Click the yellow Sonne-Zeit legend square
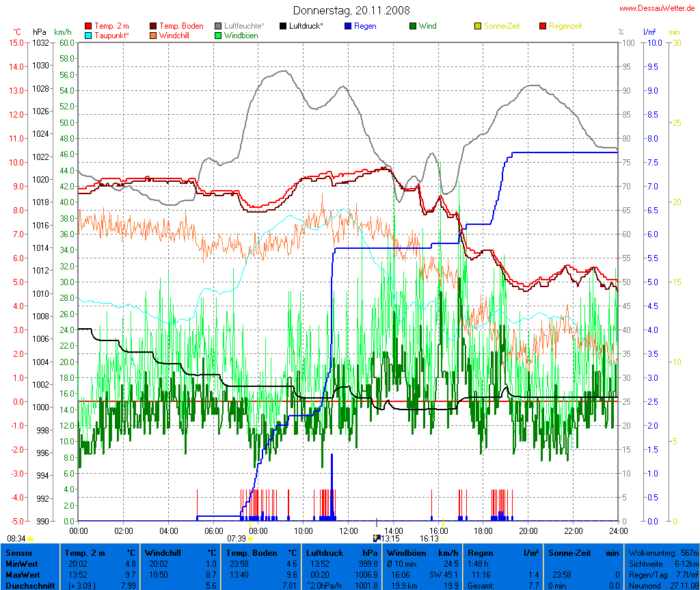 pos(478,26)
